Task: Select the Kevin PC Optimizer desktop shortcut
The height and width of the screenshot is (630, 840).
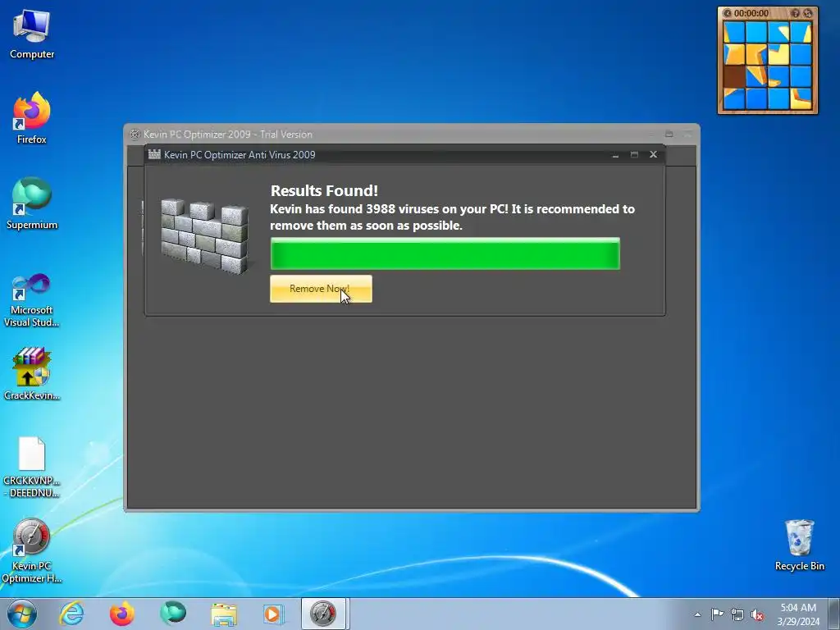Action: pos(32,550)
